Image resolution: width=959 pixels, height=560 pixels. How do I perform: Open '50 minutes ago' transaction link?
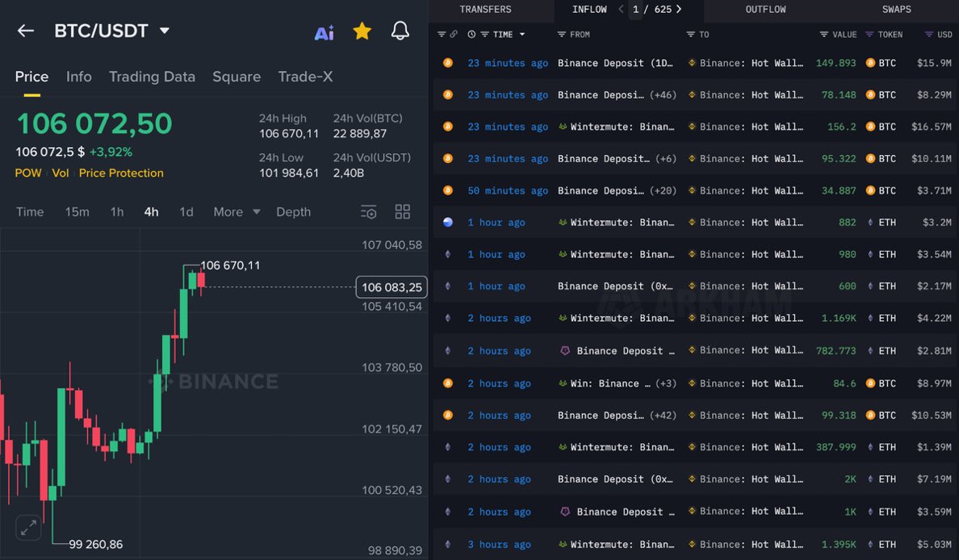point(508,190)
